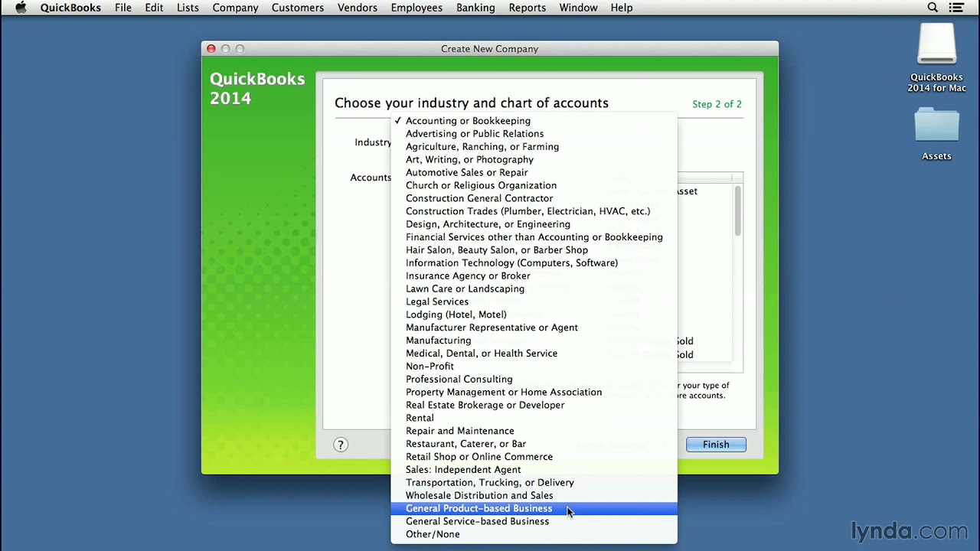Pick the Manufacturing industry

click(x=534, y=341)
